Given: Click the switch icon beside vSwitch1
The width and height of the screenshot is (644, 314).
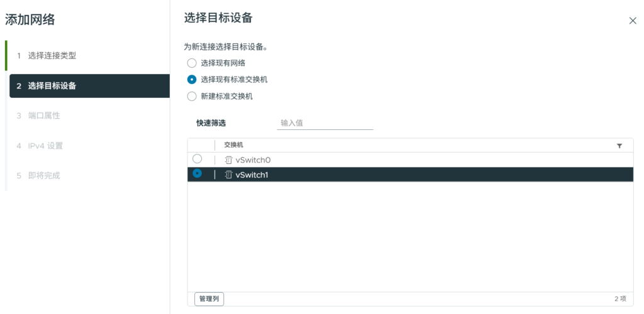Looking at the screenshot, I should click(x=228, y=175).
